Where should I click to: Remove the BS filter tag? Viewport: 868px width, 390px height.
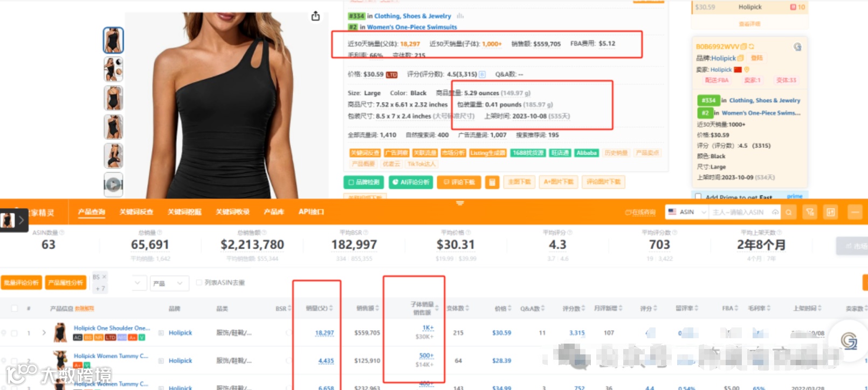(x=104, y=277)
